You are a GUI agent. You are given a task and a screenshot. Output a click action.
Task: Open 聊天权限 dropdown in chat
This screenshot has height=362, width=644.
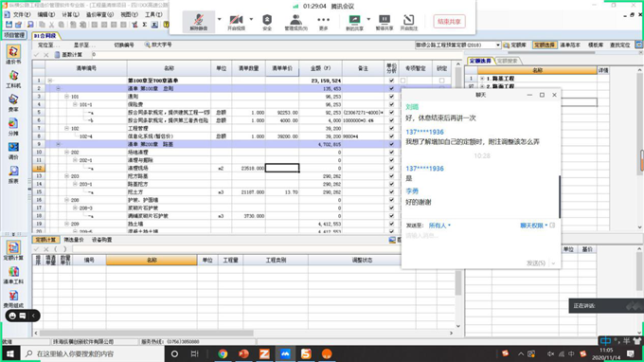pyautogui.click(x=533, y=226)
